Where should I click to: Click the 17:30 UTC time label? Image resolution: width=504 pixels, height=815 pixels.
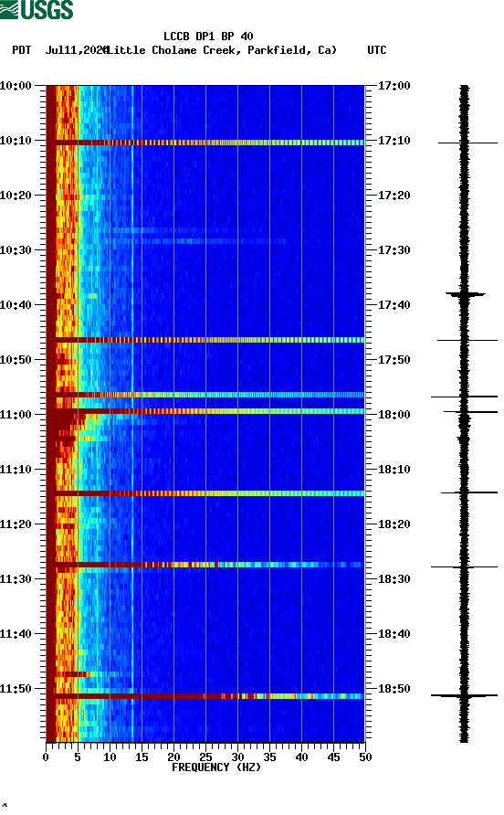pos(394,250)
